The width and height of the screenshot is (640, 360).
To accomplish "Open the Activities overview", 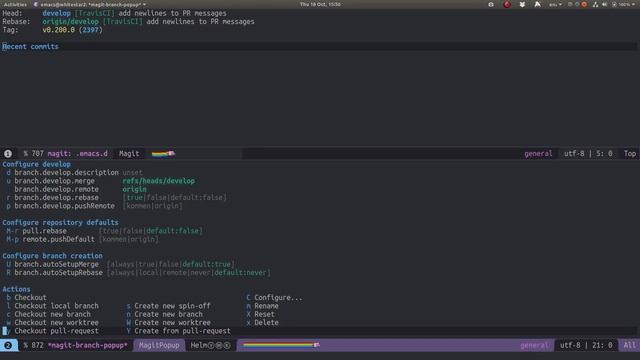I will tap(15, 4).
